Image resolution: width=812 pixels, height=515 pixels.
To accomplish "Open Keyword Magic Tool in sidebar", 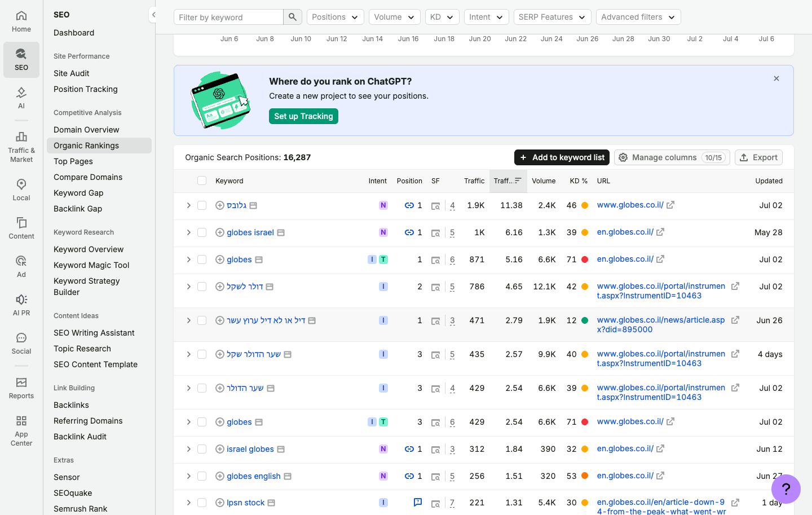I will [91, 265].
